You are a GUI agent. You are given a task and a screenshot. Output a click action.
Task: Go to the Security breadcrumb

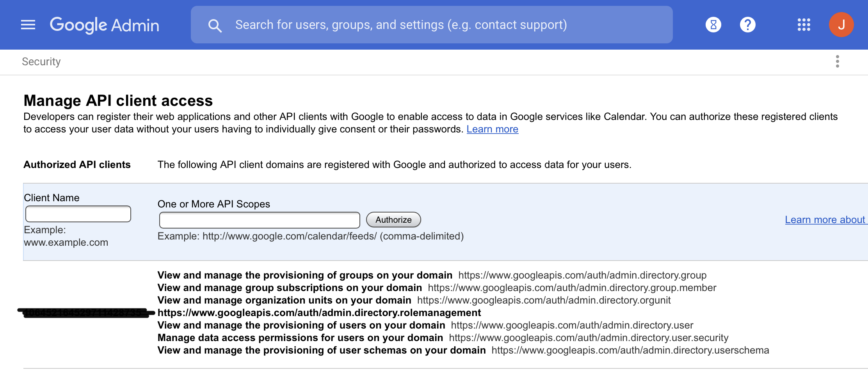(41, 62)
